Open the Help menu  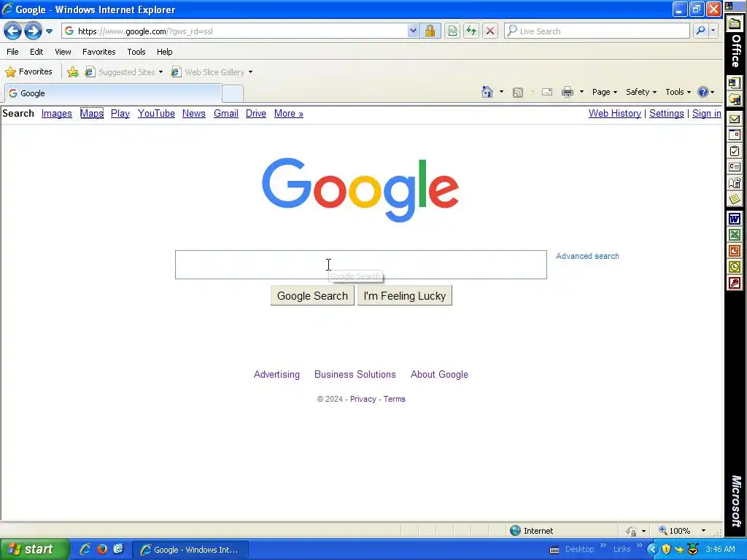pyautogui.click(x=164, y=52)
